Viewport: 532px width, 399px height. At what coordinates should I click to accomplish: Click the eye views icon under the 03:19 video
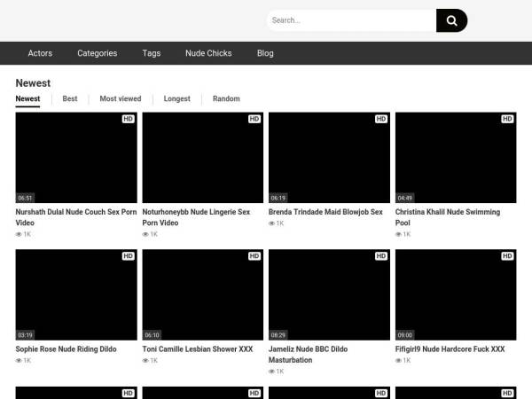(x=20, y=361)
